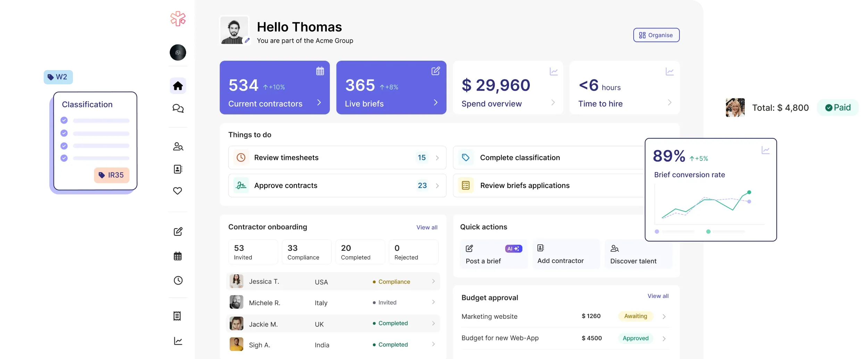
Task: Open the Home dashboard from the sidebar
Action: click(x=178, y=86)
